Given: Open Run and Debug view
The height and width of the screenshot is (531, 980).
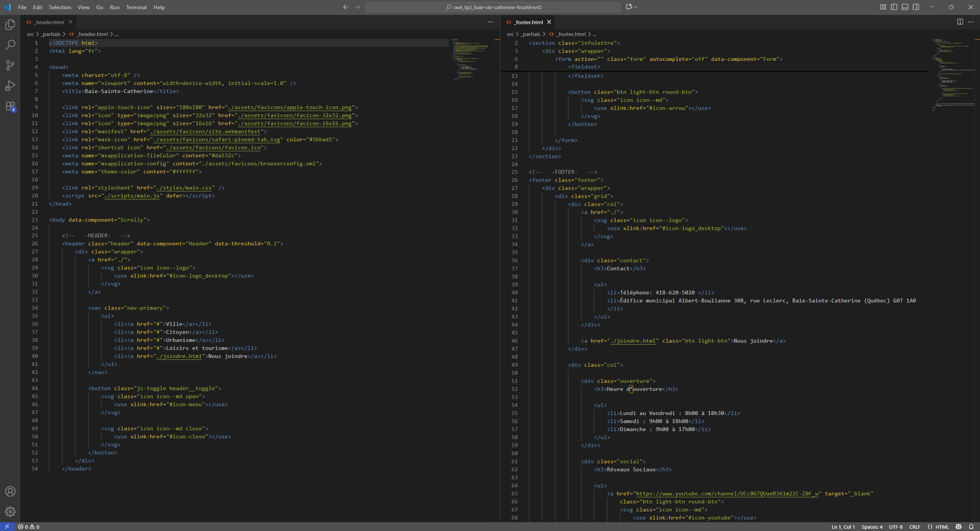Looking at the screenshot, I should click(10, 85).
